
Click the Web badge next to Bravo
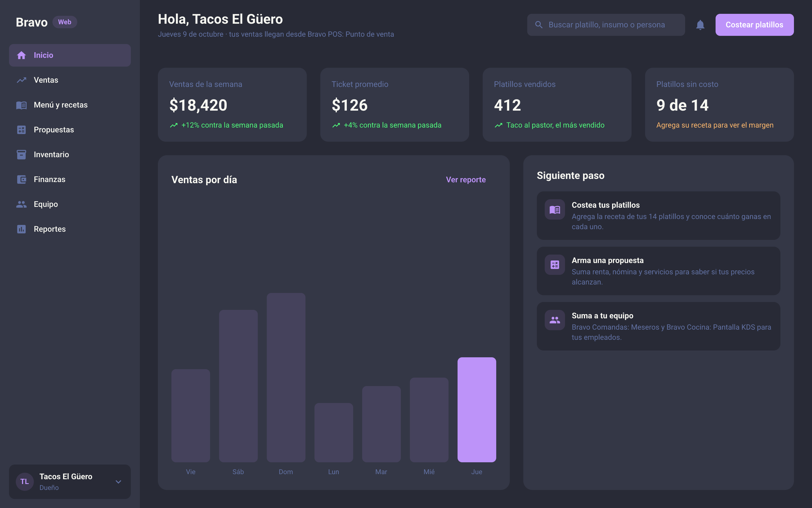click(x=64, y=22)
